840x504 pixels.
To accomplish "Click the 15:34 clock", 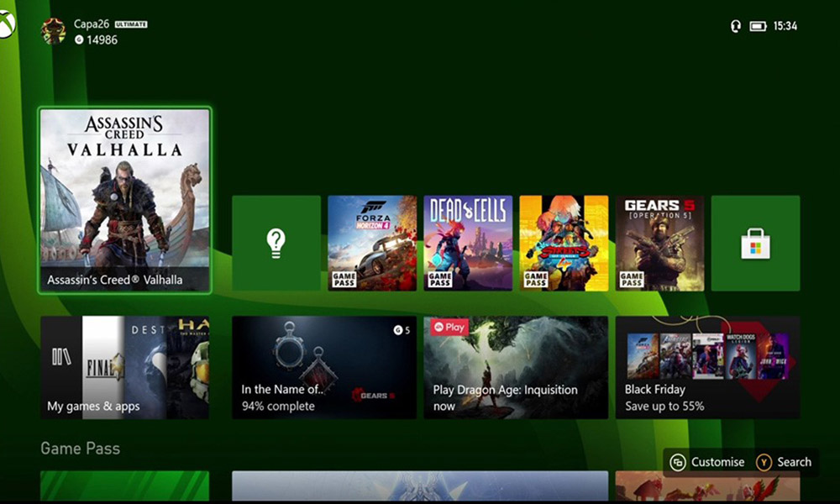I will pos(785,26).
